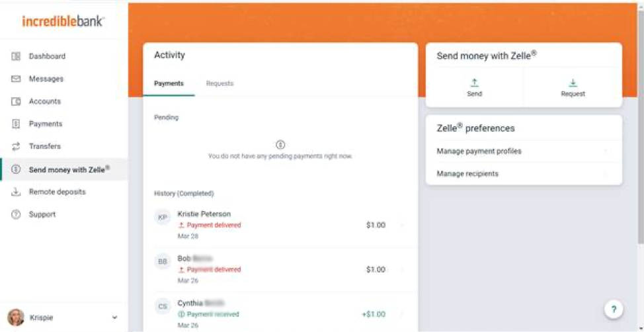Expand Manage payment profiles chevron
644x332 pixels.
(x=605, y=151)
